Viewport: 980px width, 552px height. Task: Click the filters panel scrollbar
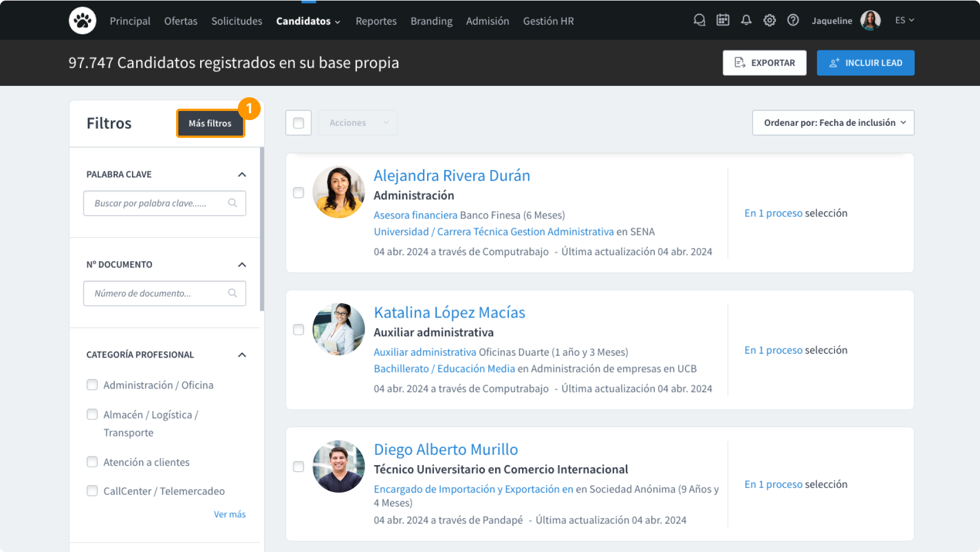pos(262,229)
